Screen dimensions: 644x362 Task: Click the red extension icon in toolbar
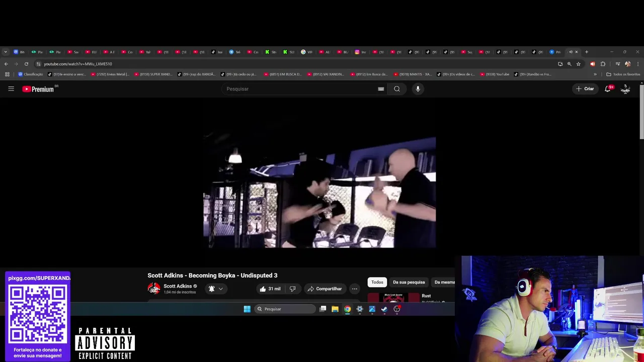tap(592, 64)
